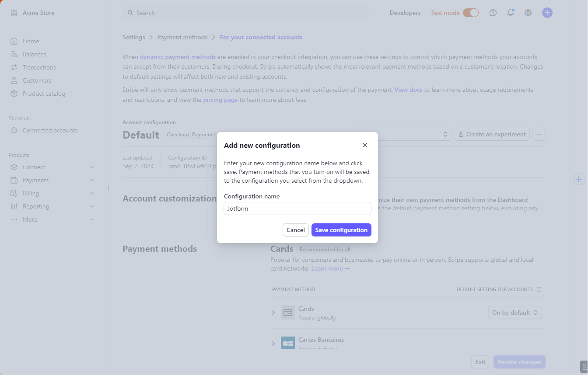Click the Configuration name input field
The width and height of the screenshot is (588, 375).
tap(297, 208)
